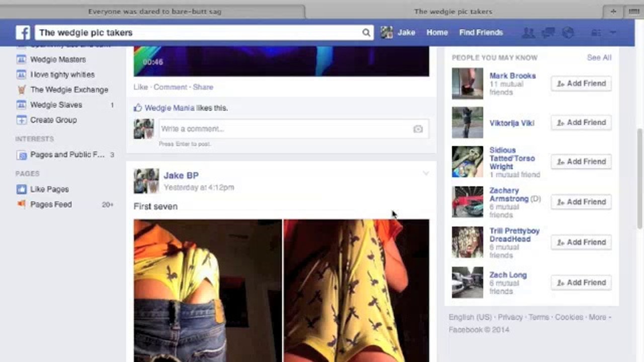The width and height of the screenshot is (644, 362).
Task: Open the Wedgie Mania page link
Action: click(169, 108)
